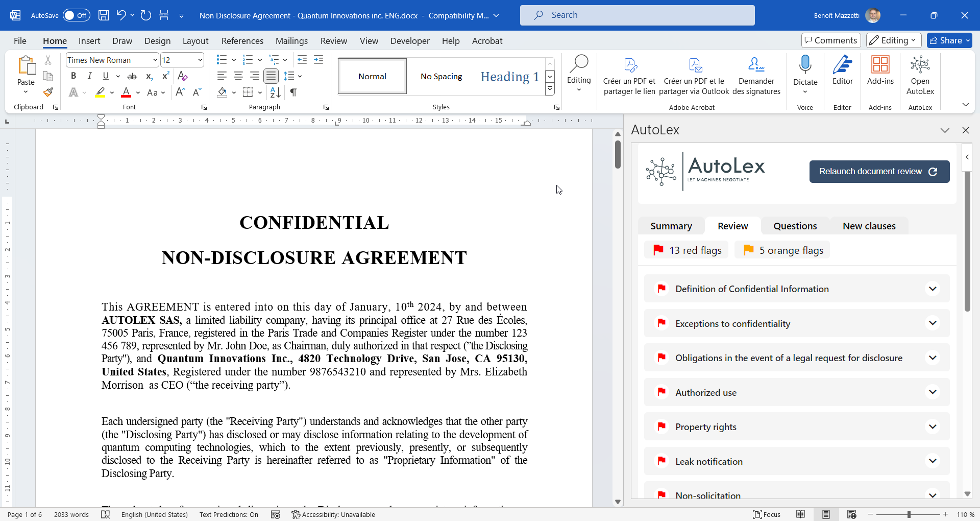Toggle Underline formatting
Image resolution: width=980 pixels, height=521 pixels.
(106, 76)
